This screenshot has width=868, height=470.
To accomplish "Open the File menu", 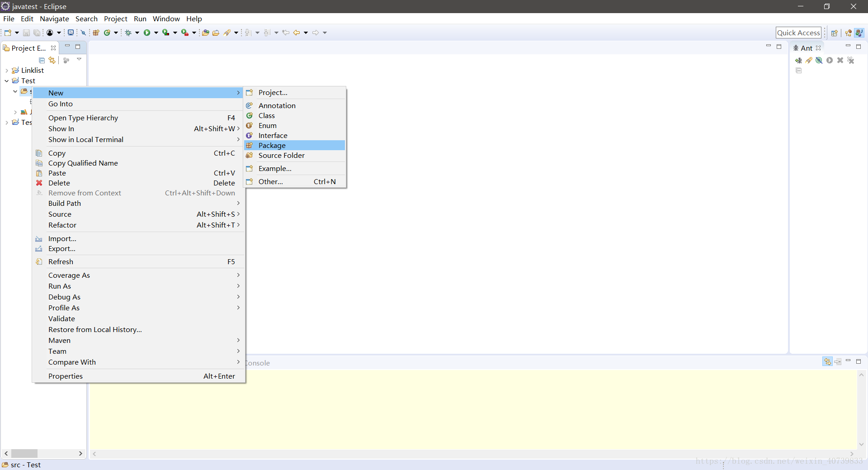I will pyautogui.click(x=9, y=19).
